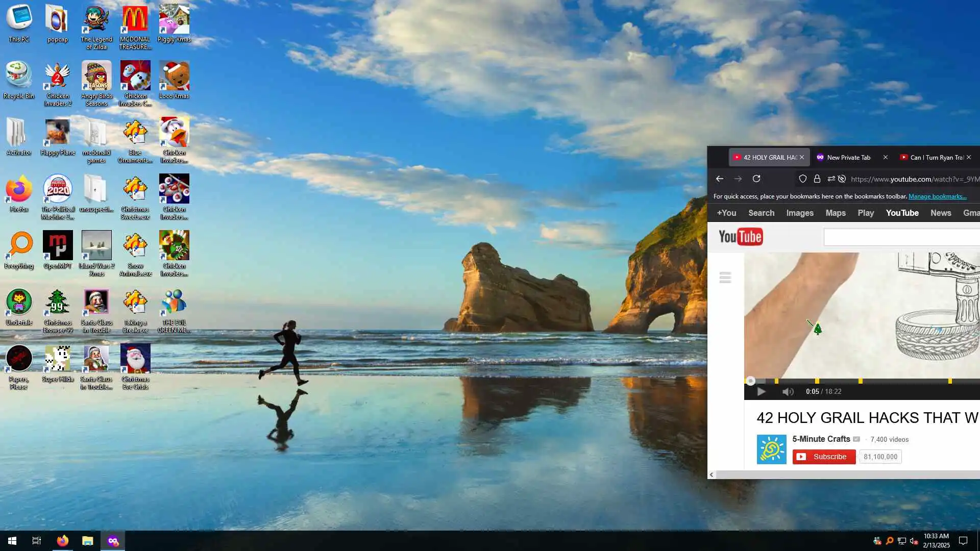
Task: Open the tracking protection shield icon
Action: tap(803, 179)
